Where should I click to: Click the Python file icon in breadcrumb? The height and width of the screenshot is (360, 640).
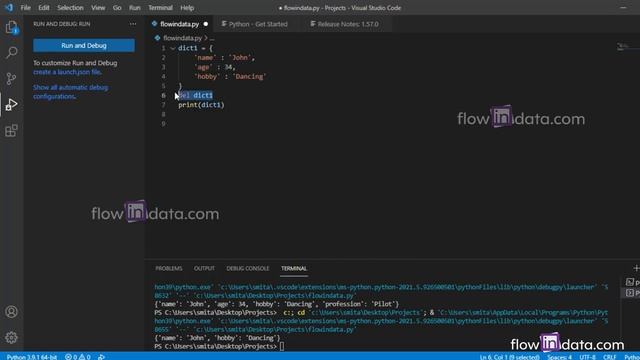[x=157, y=38]
